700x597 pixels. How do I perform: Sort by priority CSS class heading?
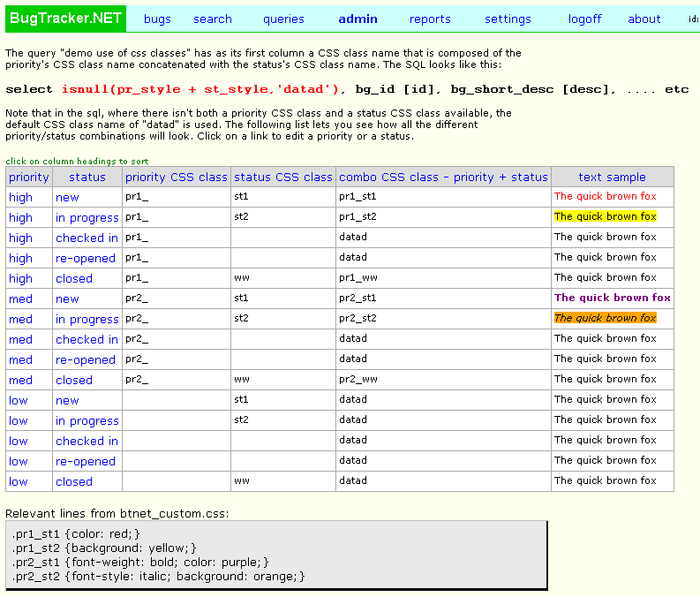click(177, 178)
